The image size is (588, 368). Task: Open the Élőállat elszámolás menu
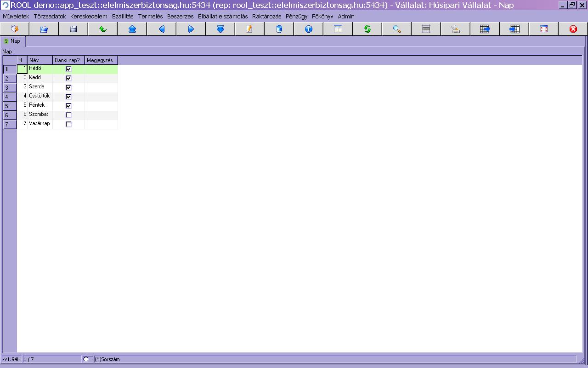point(223,16)
